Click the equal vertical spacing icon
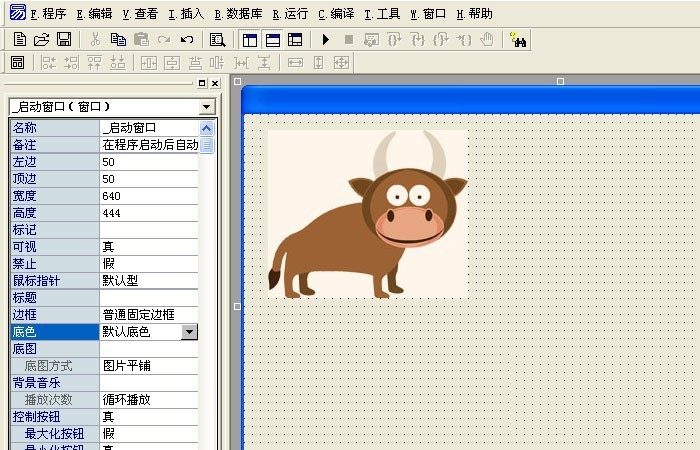This screenshot has width=700, height=450. pos(264,62)
